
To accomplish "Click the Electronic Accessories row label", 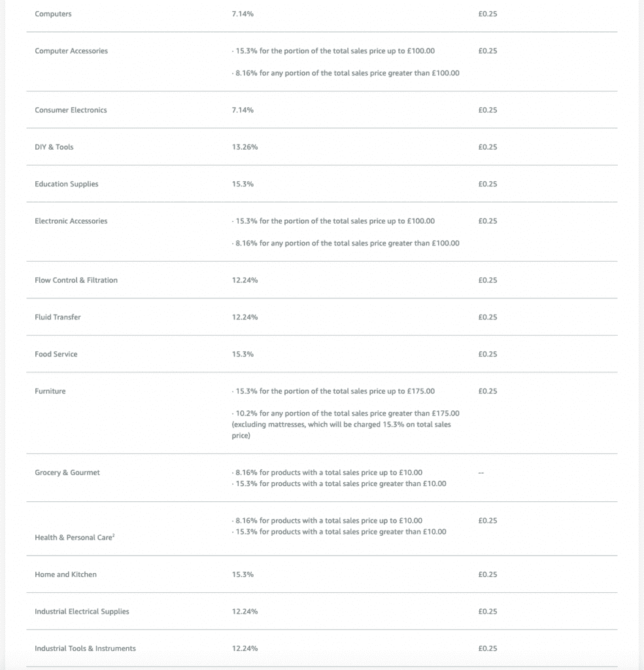I will pos(71,221).
